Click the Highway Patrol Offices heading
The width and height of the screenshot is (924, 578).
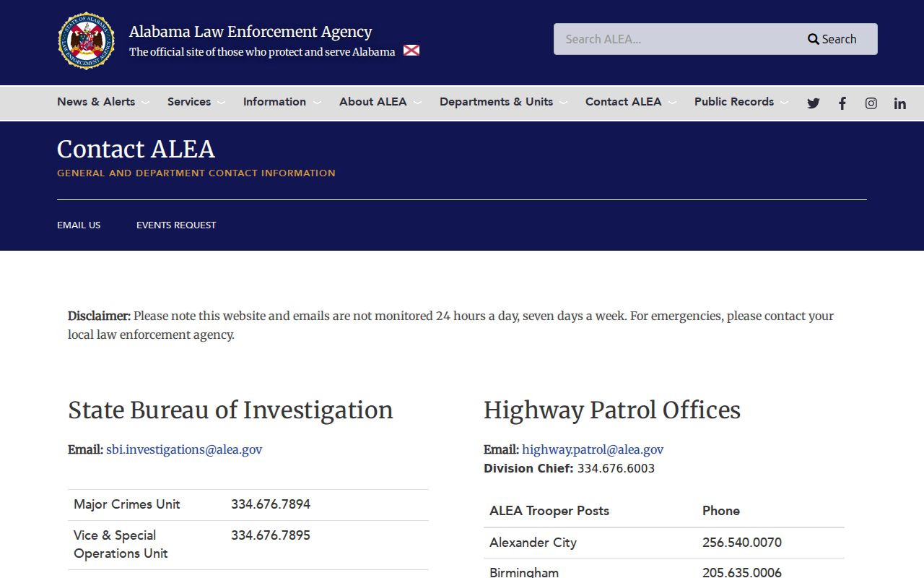612,410
